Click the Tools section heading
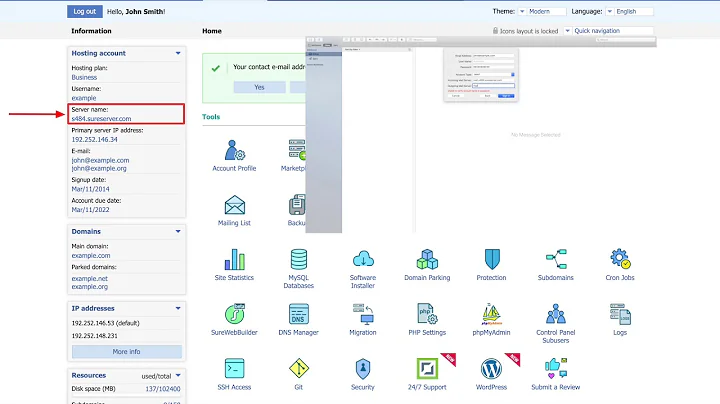This screenshot has height=404, width=720. click(211, 117)
